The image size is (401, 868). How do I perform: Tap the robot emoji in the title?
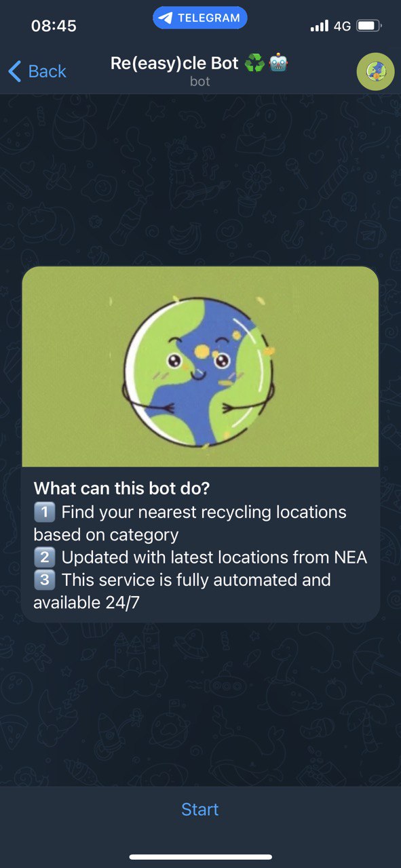tap(279, 64)
